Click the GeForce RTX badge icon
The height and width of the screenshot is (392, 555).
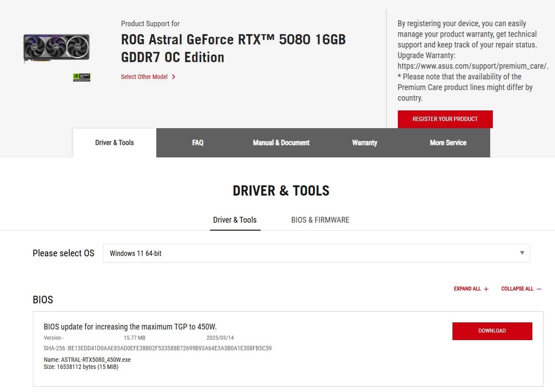[x=82, y=77]
